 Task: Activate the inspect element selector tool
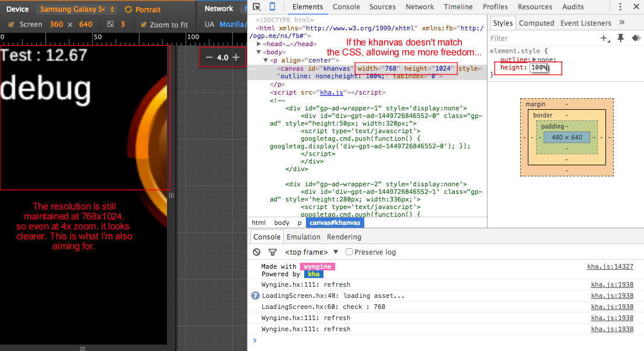257,6
